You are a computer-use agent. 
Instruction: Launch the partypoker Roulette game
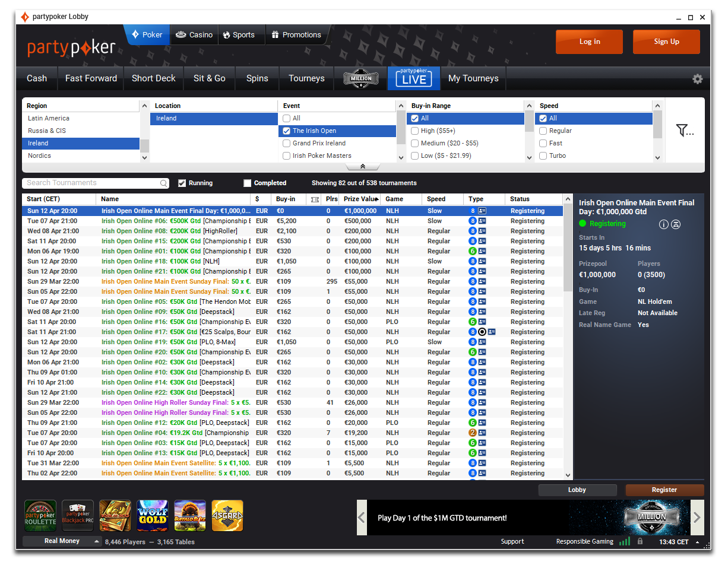point(40,515)
